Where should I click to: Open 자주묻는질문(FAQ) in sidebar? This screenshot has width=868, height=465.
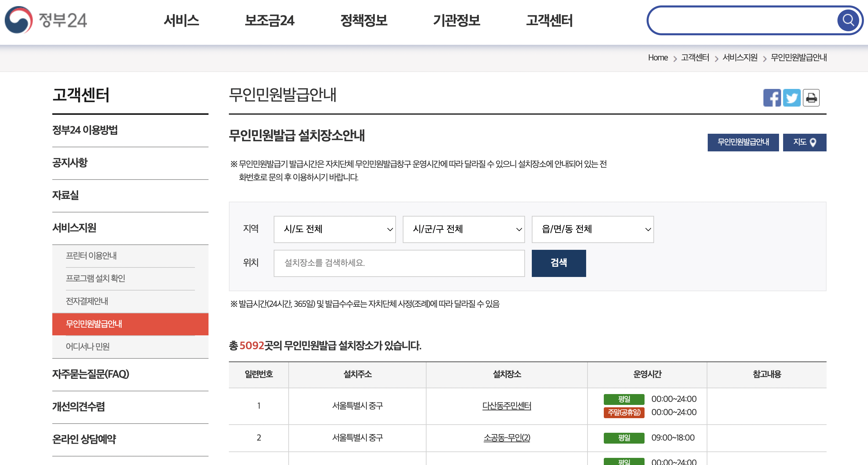tap(91, 374)
